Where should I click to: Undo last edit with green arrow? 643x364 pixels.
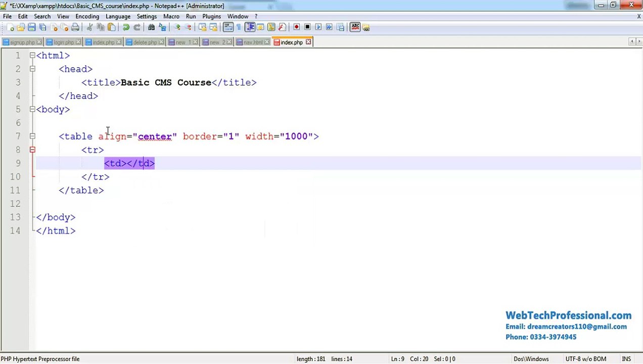126,27
